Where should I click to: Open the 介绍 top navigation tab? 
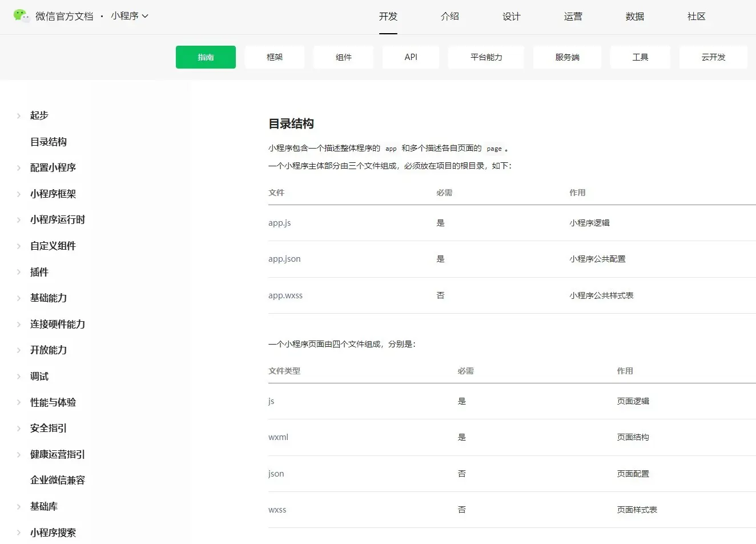pyautogui.click(x=449, y=17)
